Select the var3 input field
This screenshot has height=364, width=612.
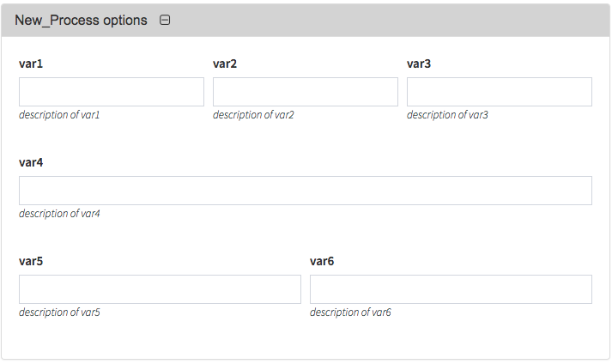(500, 92)
